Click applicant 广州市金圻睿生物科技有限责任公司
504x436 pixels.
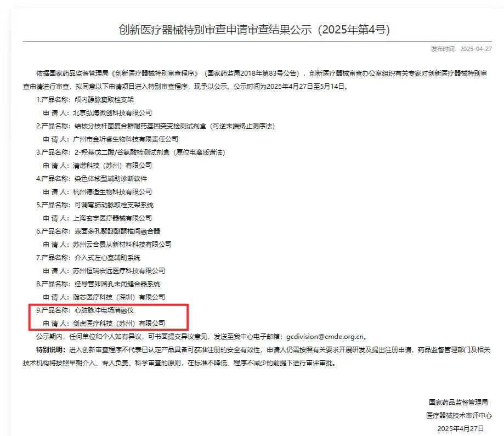126,139
